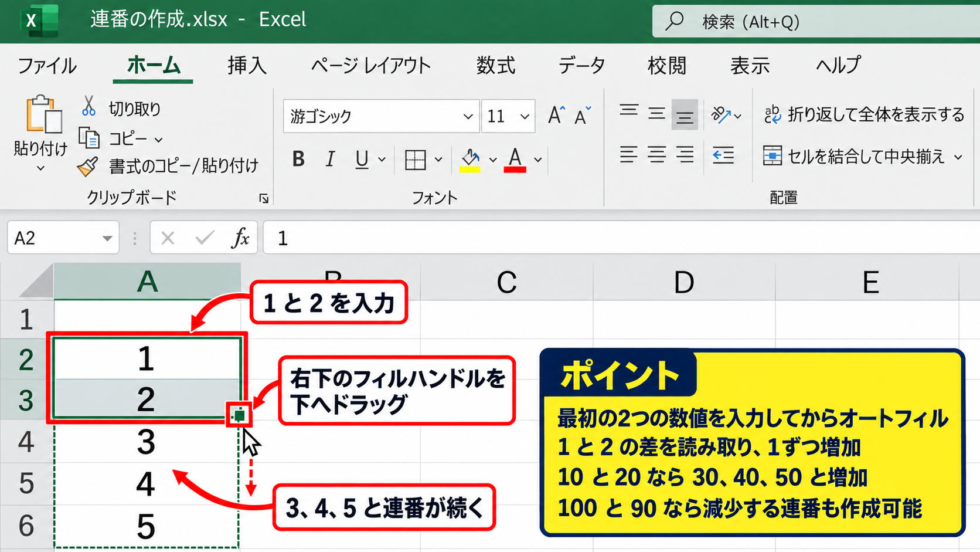Image resolution: width=980 pixels, height=552 pixels.
Task: Switch to the 挿入 tab
Action: pyautogui.click(x=247, y=65)
